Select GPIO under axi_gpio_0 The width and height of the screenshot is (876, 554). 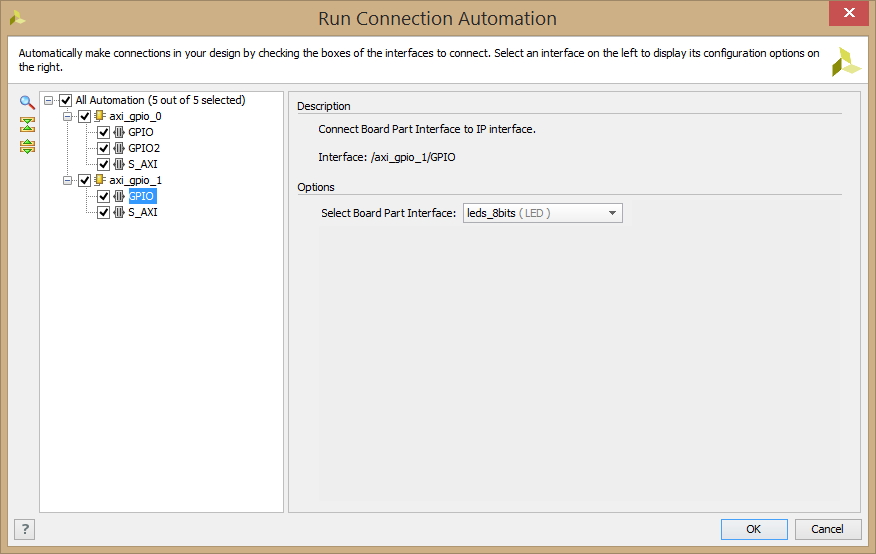tap(141, 132)
